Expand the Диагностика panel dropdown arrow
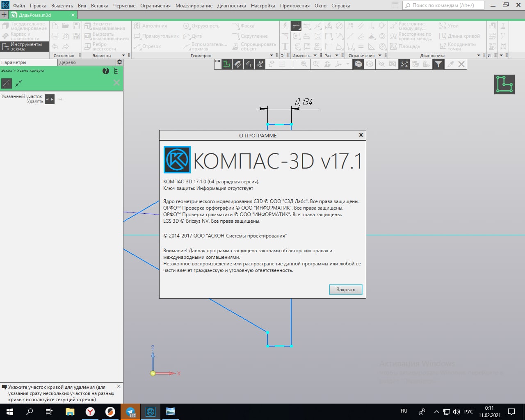 coord(479,55)
